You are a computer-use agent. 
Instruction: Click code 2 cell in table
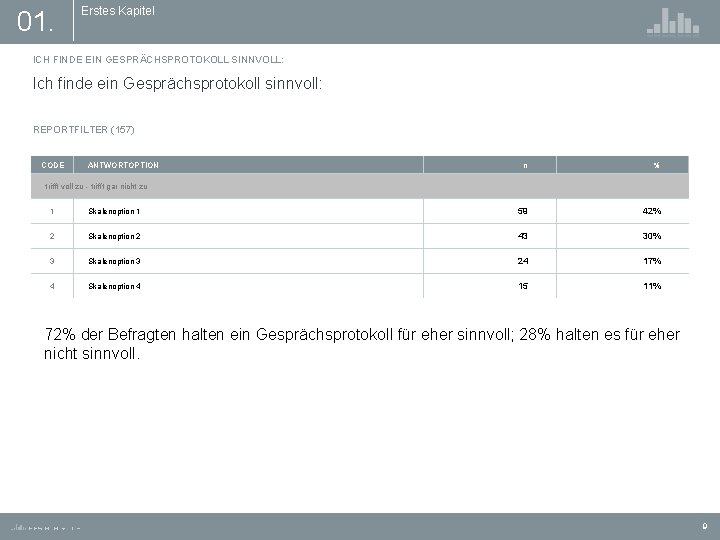coord(52,236)
